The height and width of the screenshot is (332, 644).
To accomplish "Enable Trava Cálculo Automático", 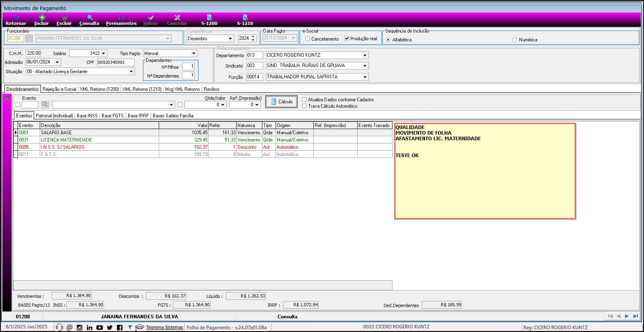I will pos(305,106).
